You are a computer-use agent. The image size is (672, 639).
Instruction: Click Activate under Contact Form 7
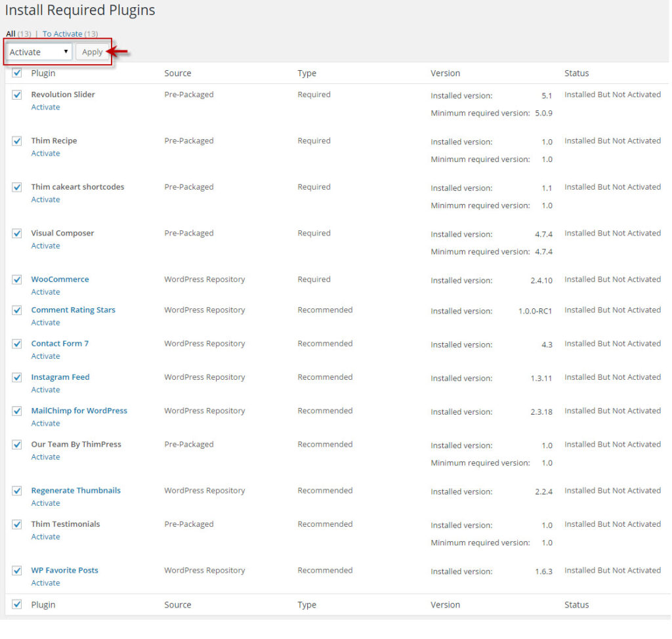pyautogui.click(x=45, y=356)
